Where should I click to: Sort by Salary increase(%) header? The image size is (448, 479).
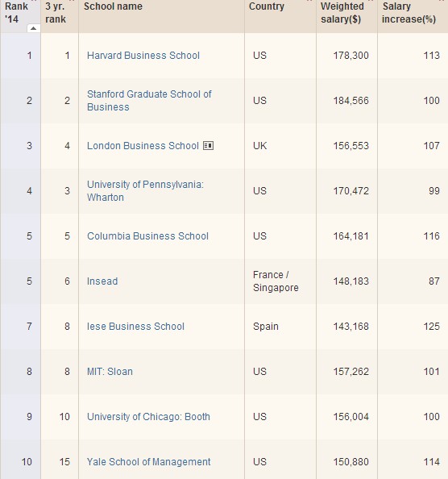click(x=409, y=13)
